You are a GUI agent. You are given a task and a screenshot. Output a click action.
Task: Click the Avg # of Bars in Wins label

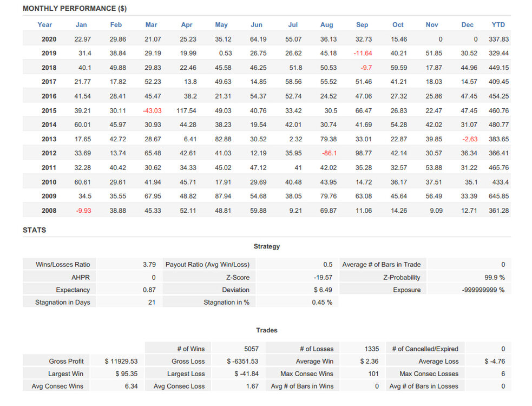pyautogui.click(x=302, y=387)
